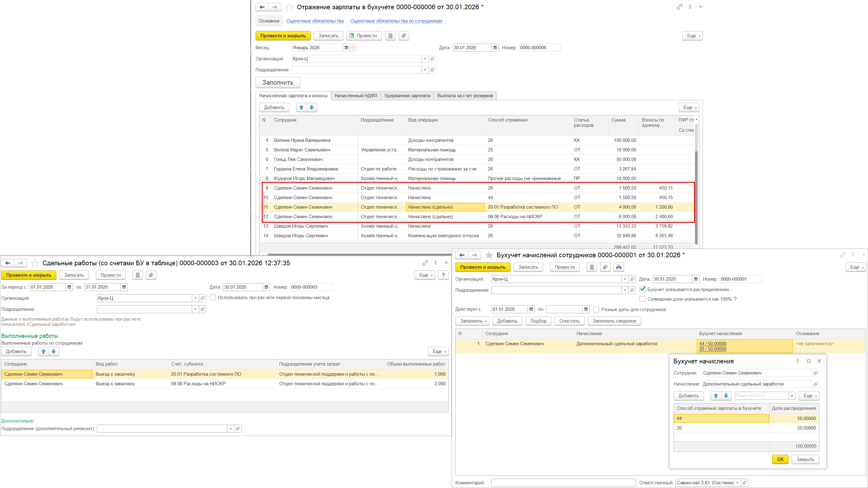This screenshot has width=868, height=488.
Task: Click the favorites star for Сдельные работы document
Action: click(35, 263)
